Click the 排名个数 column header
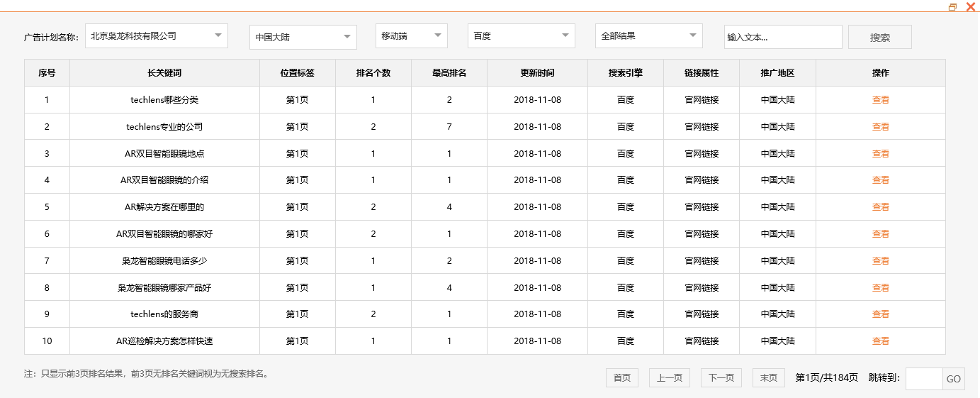980x398 pixels. [373, 73]
